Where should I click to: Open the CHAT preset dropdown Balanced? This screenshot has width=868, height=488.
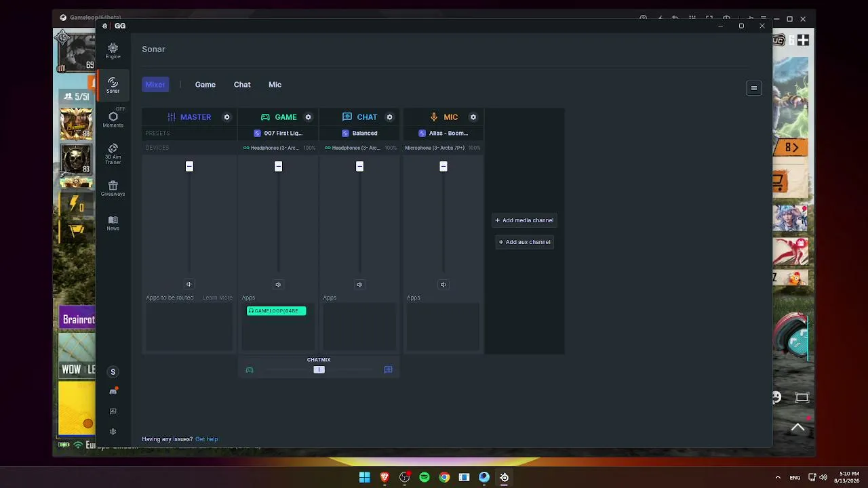click(359, 134)
